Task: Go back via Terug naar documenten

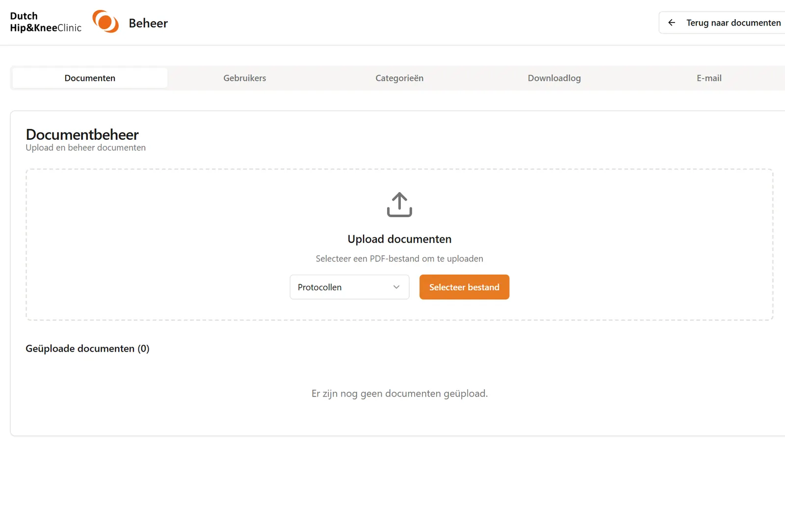Action: point(722,23)
